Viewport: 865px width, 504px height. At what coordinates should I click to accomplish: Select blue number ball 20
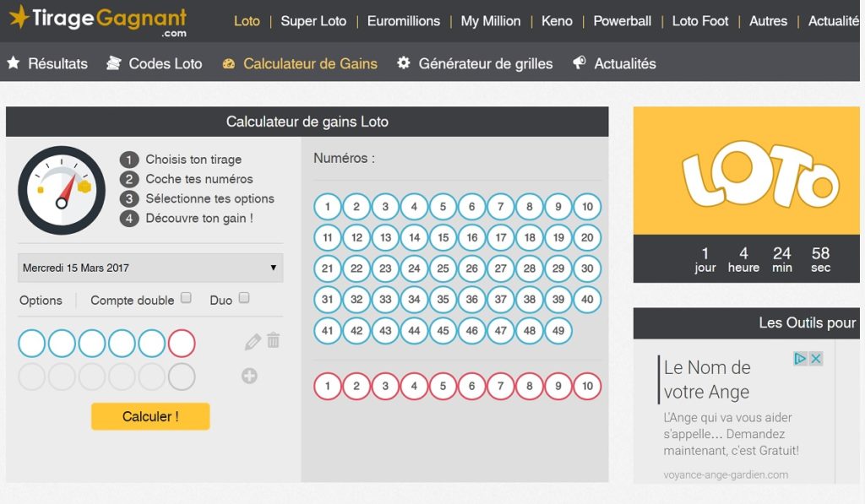point(587,238)
